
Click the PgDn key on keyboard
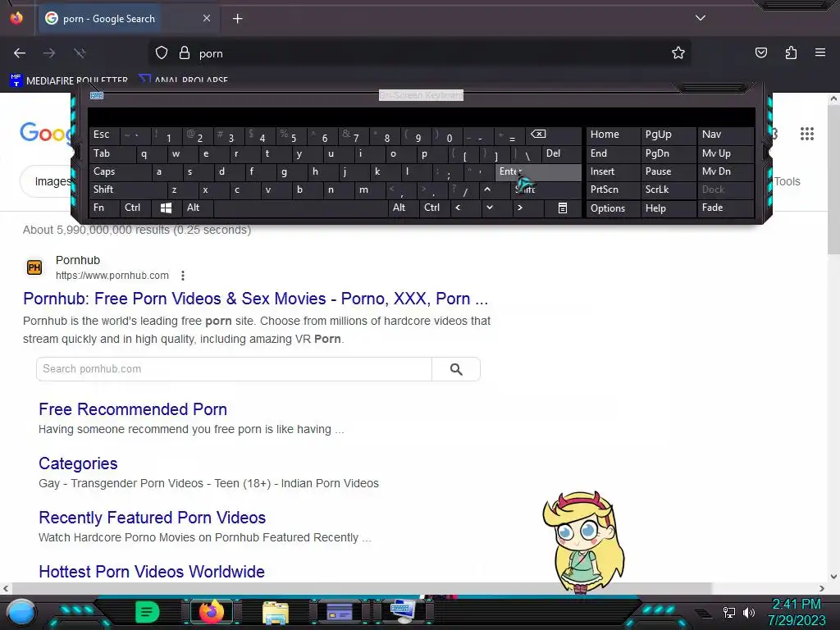[x=668, y=153]
